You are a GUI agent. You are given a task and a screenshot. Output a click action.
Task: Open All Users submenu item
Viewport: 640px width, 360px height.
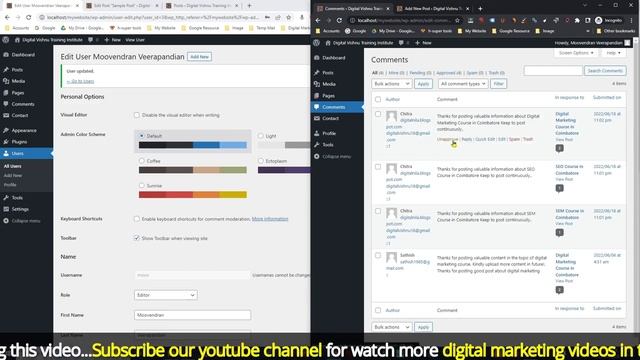click(x=13, y=166)
